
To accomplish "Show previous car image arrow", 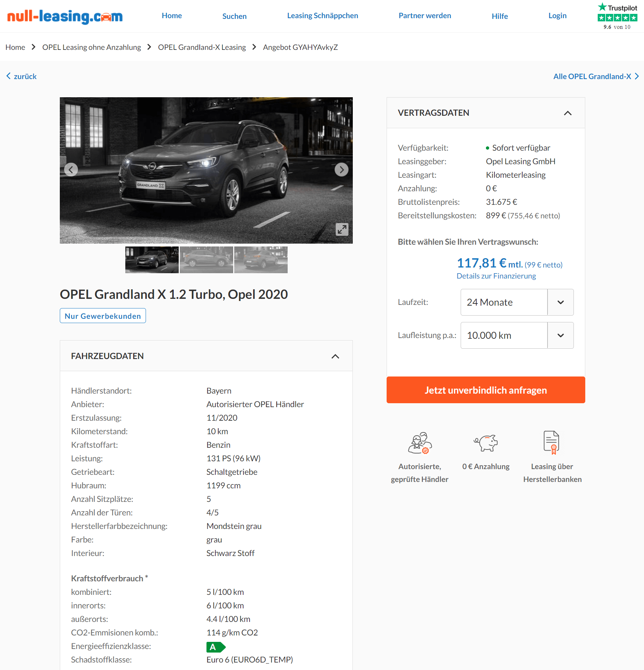I will tap(71, 170).
